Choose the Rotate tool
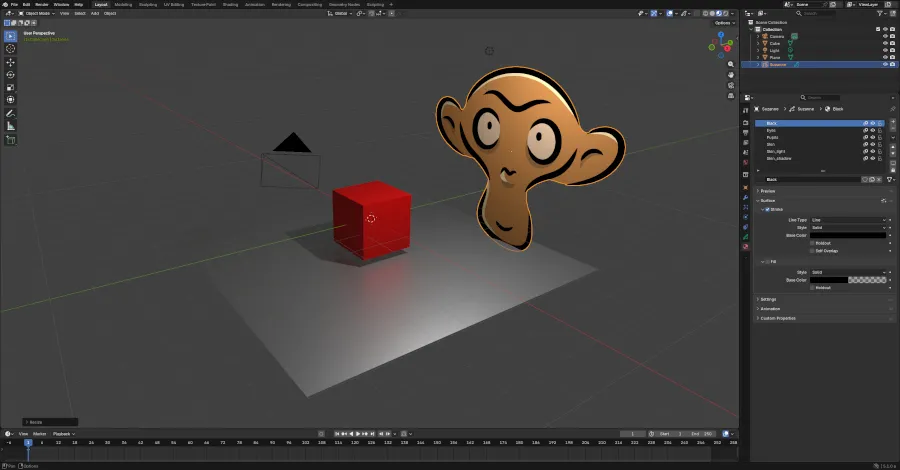Image resolution: width=900 pixels, height=470 pixels. (11, 75)
